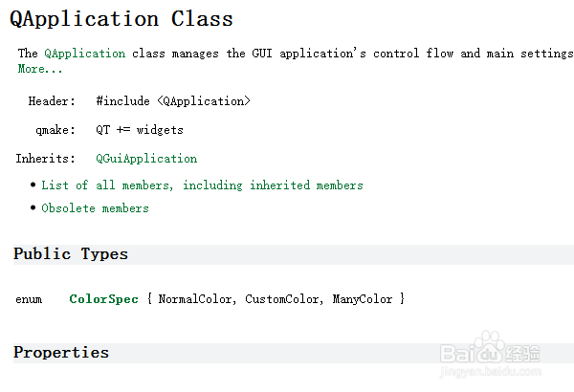Screen dimensions: 574x392
Task: Click the QT += widgets qmake value
Action: pos(139,130)
